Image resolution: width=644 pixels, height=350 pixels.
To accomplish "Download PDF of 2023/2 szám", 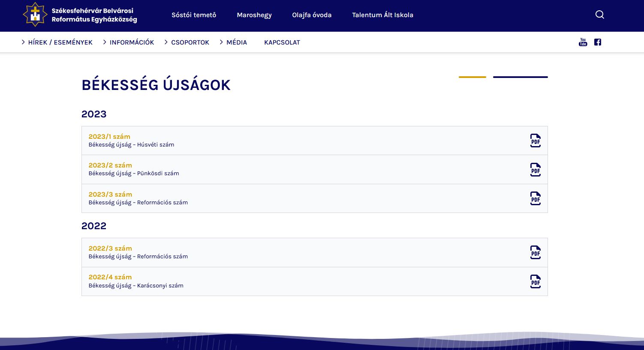I will tap(536, 170).
